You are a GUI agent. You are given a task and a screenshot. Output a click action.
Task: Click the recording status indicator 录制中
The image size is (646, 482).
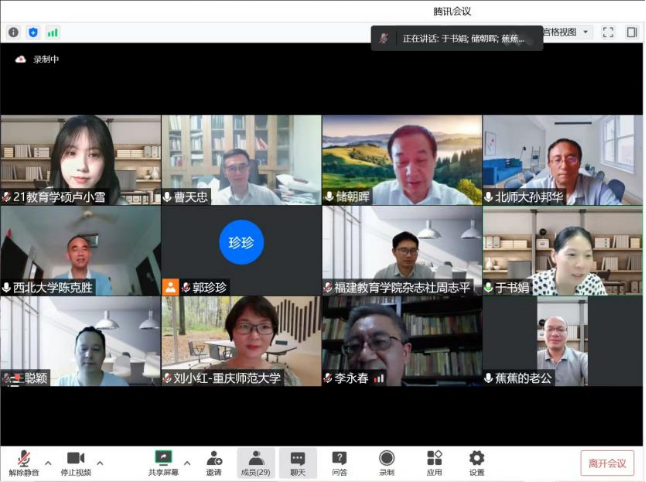point(37,60)
